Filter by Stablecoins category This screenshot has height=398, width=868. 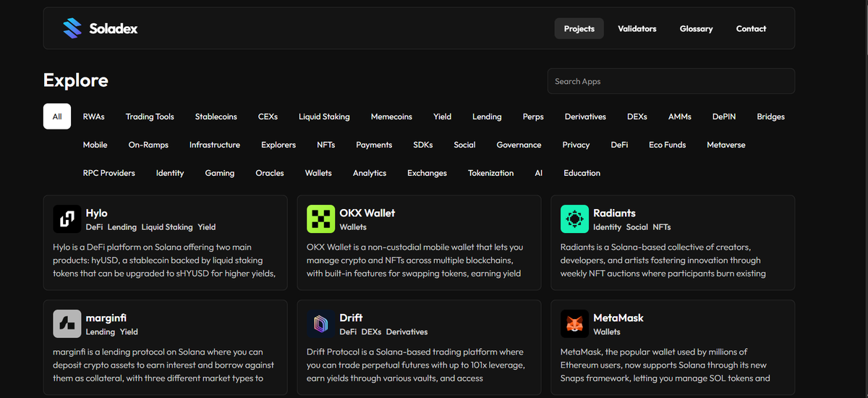tap(216, 117)
